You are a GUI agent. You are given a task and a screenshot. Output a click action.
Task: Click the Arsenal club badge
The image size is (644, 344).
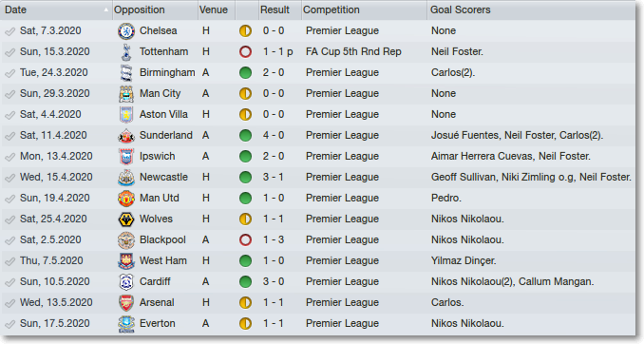[126, 303]
